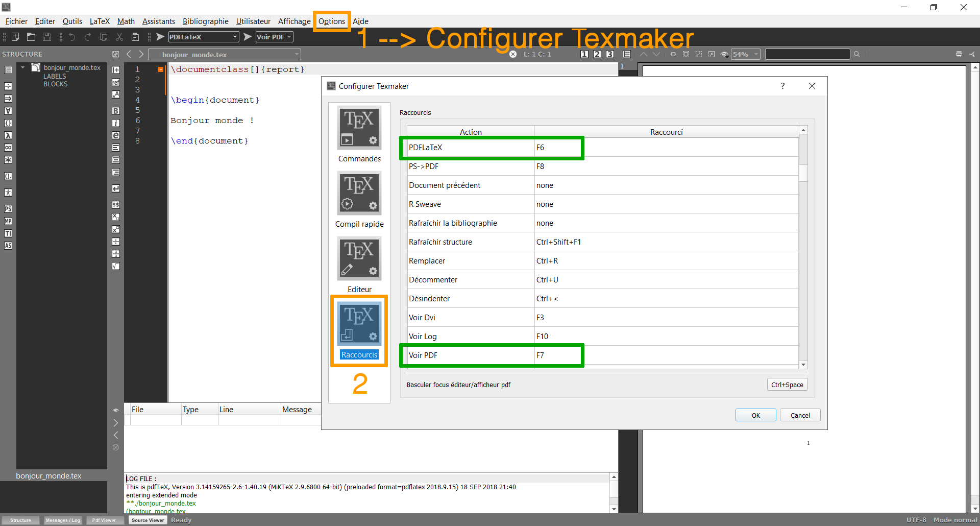Image resolution: width=980 pixels, height=526 pixels.
Task: Toggle the Structure panel button
Action: (20, 520)
